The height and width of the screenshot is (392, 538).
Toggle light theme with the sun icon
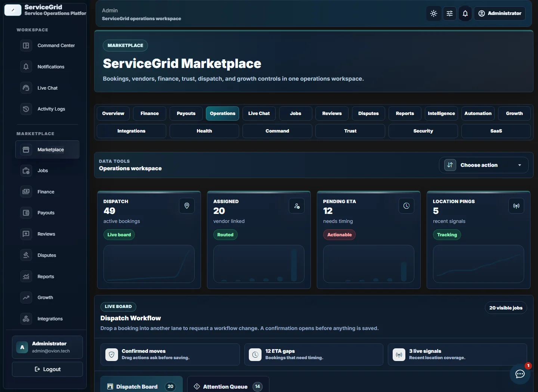pyautogui.click(x=434, y=13)
